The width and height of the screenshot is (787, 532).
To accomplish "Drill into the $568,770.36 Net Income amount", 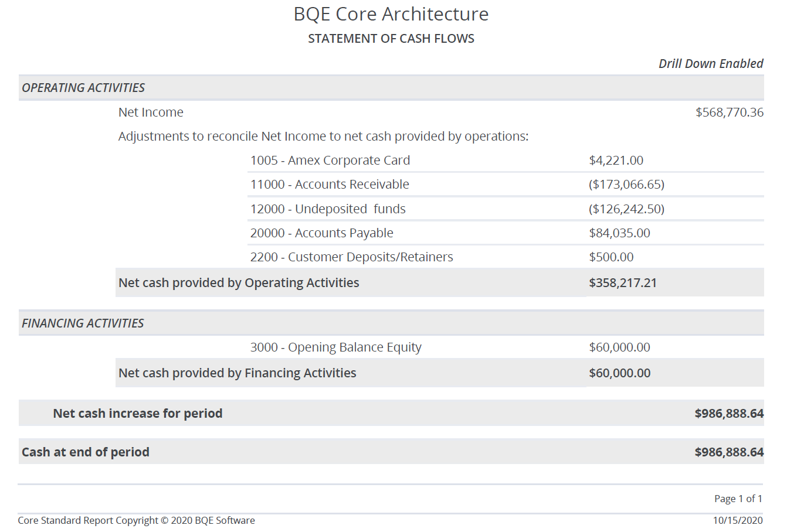I will coord(730,112).
